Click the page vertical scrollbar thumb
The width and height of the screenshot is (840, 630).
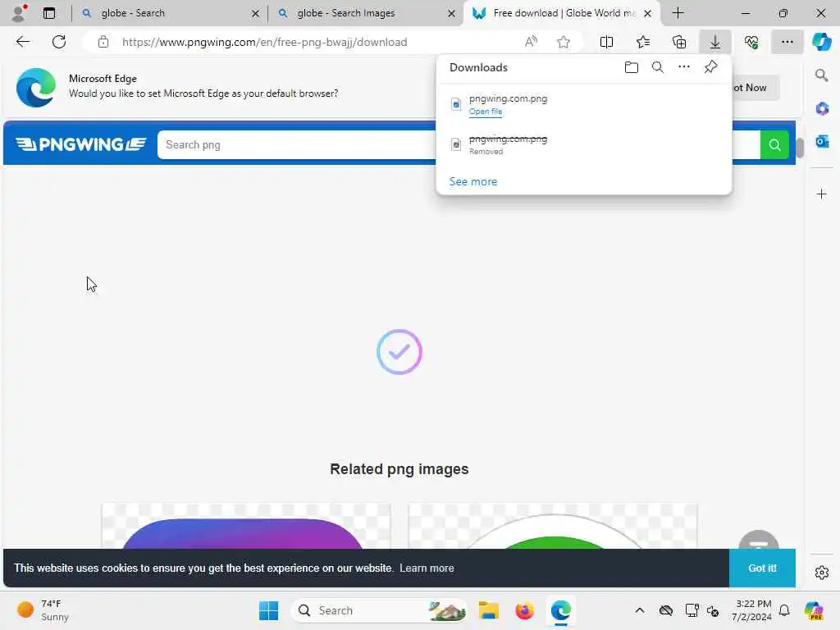(x=799, y=148)
